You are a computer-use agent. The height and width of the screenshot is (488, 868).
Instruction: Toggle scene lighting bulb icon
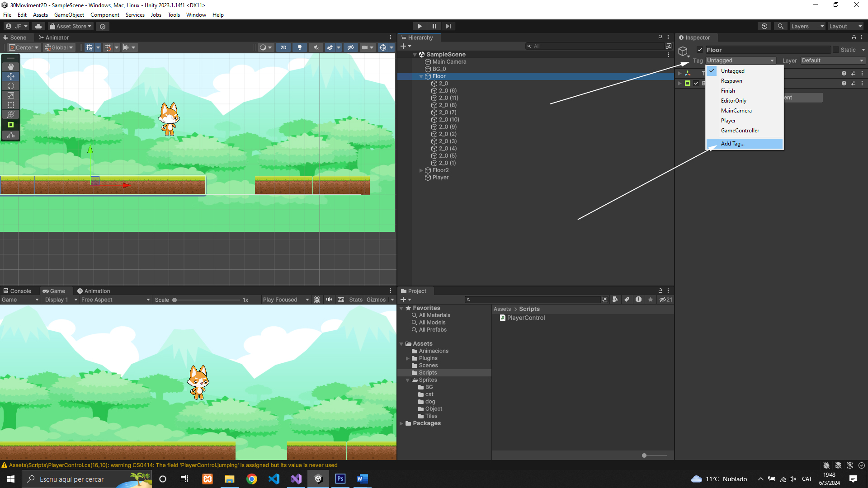299,47
